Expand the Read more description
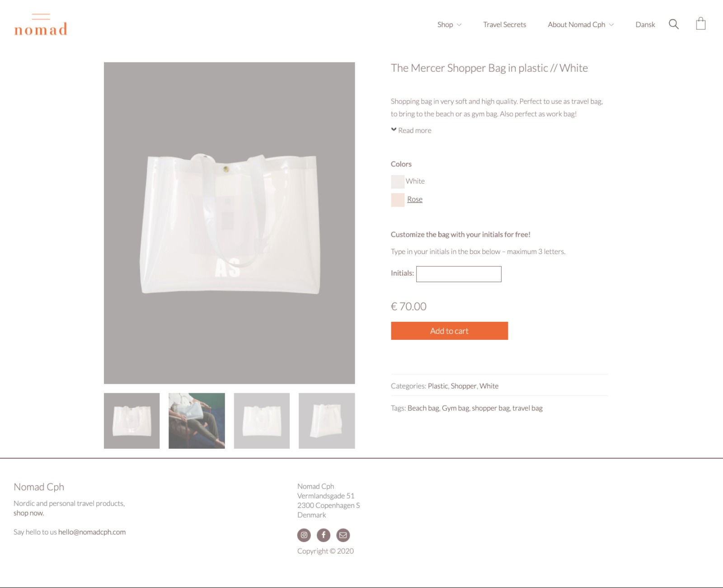Viewport: 723px width, 588px height. pos(411,130)
